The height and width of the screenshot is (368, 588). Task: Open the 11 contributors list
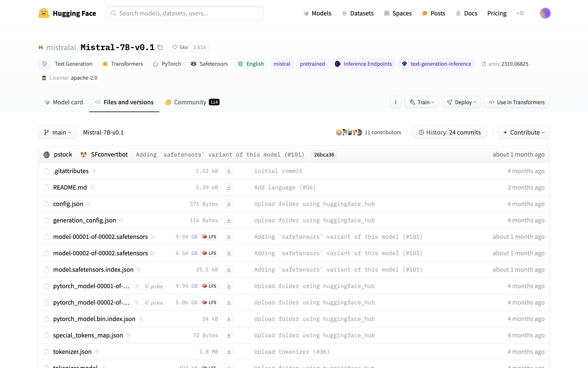pyautogui.click(x=383, y=132)
